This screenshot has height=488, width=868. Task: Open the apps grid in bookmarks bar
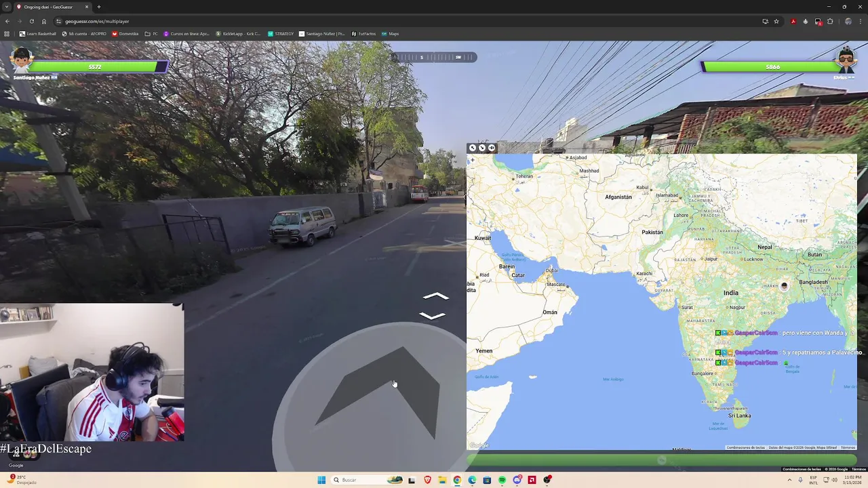click(7, 34)
